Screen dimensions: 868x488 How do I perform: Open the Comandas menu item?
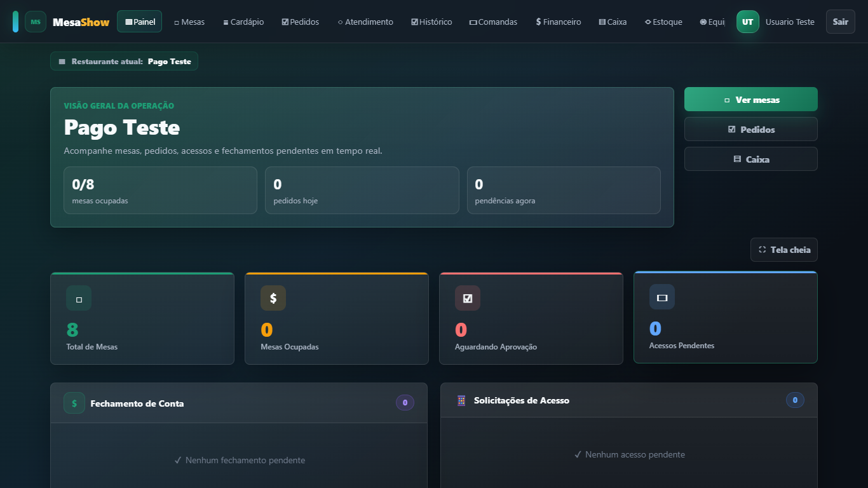(x=493, y=22)
